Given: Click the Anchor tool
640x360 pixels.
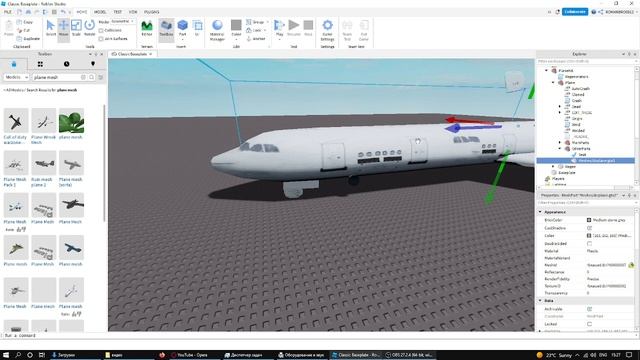Looking at the screenshot, I should coord(256,39).
